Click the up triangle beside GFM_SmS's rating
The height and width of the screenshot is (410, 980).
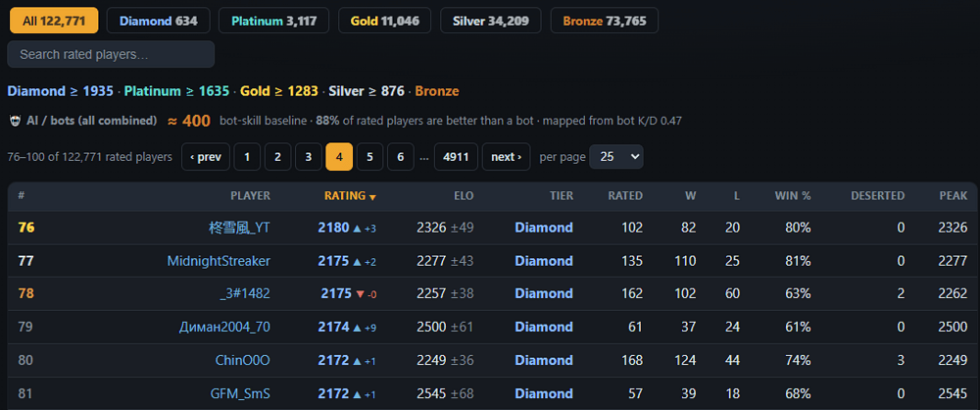click(x=357, y=394)
